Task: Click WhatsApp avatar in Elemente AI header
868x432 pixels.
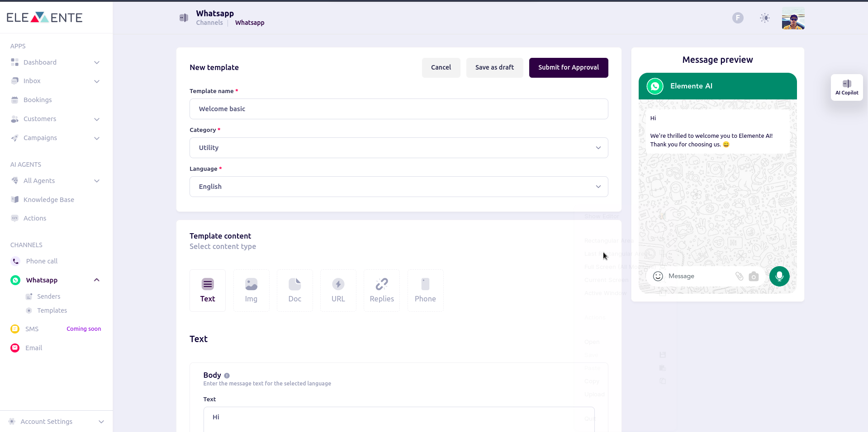Action: click(655, 86)
